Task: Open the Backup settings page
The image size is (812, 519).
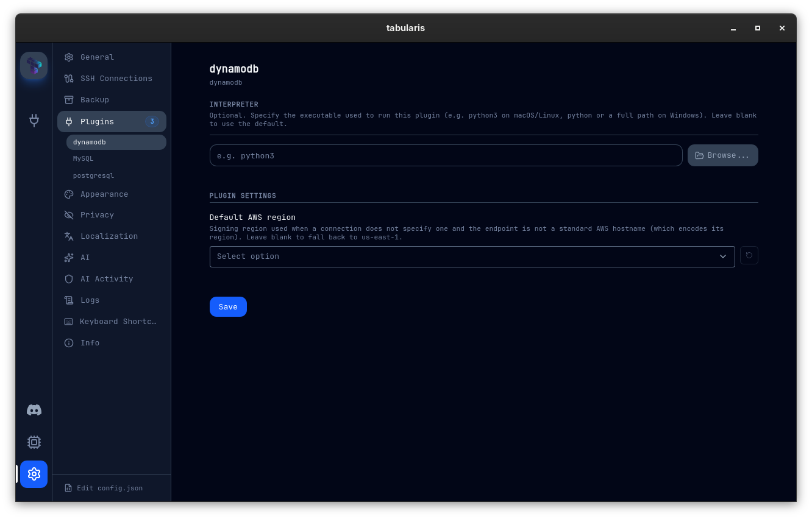Action: [x=94, y=100]
